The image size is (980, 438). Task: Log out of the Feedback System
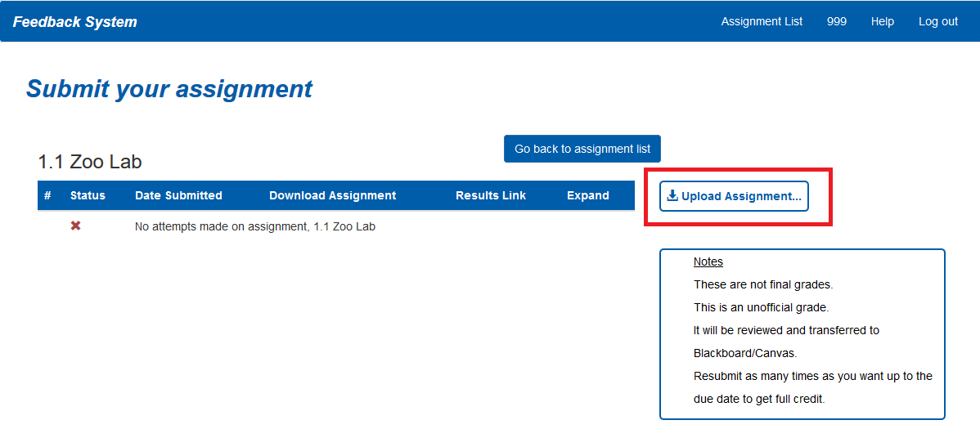pyautogui.click(x=937, y=21)
